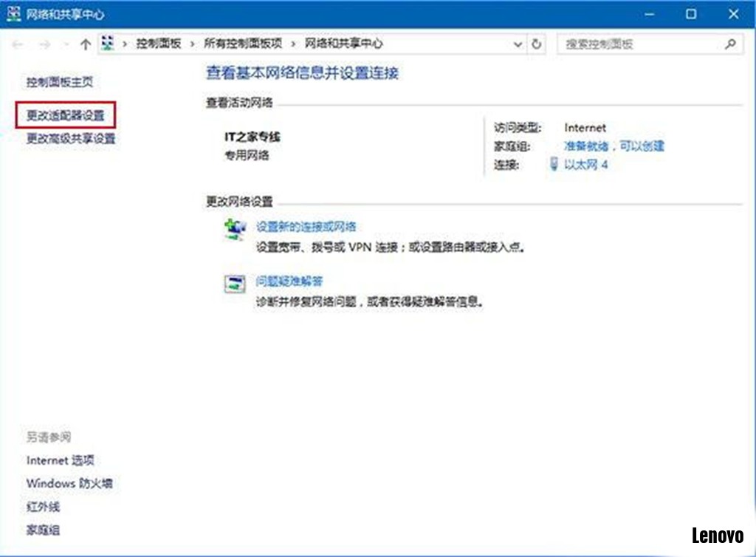Open 更改适配器设置 link

tap(66, 115)
